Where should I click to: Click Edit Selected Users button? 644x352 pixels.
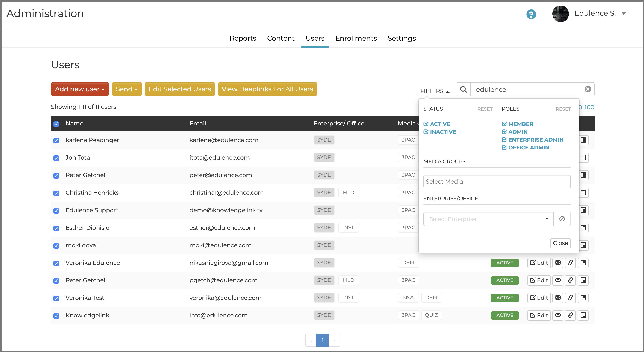(x=179, y=89)
